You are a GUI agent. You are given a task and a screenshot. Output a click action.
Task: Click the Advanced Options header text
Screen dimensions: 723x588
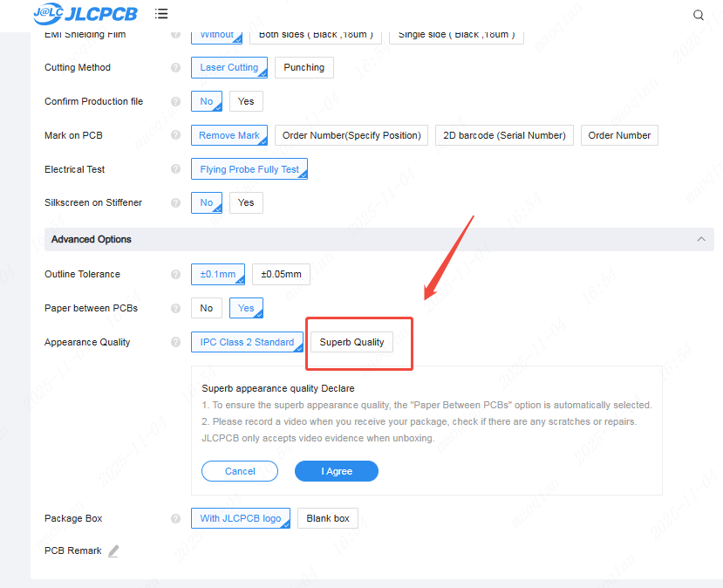pyautogui.click(x=92, y=239)
